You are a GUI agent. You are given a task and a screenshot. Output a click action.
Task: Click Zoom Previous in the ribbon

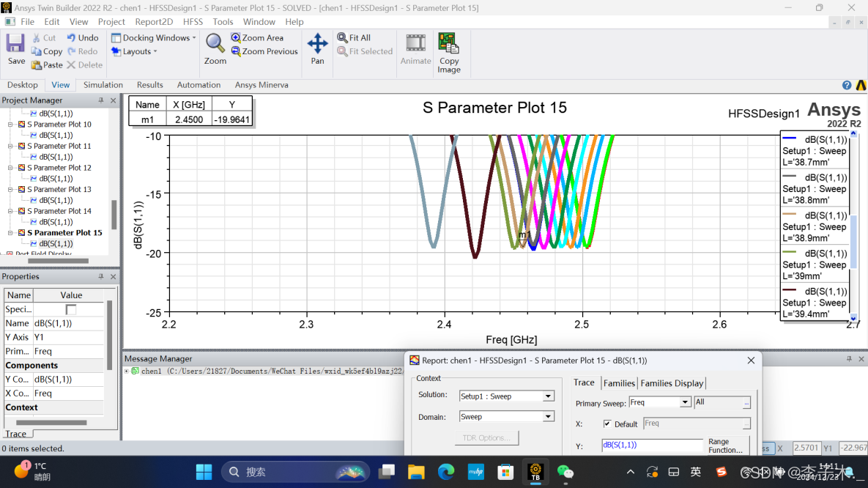pyautogui.click(x=264, y=51)
